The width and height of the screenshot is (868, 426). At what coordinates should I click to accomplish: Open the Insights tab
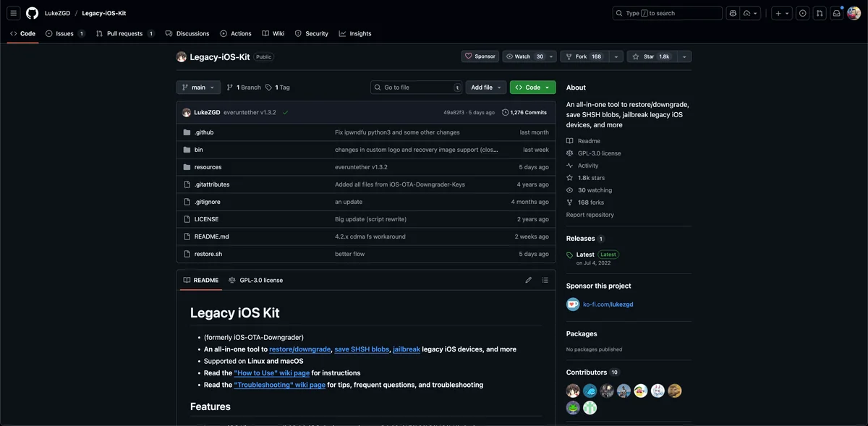tap(355, 33)
